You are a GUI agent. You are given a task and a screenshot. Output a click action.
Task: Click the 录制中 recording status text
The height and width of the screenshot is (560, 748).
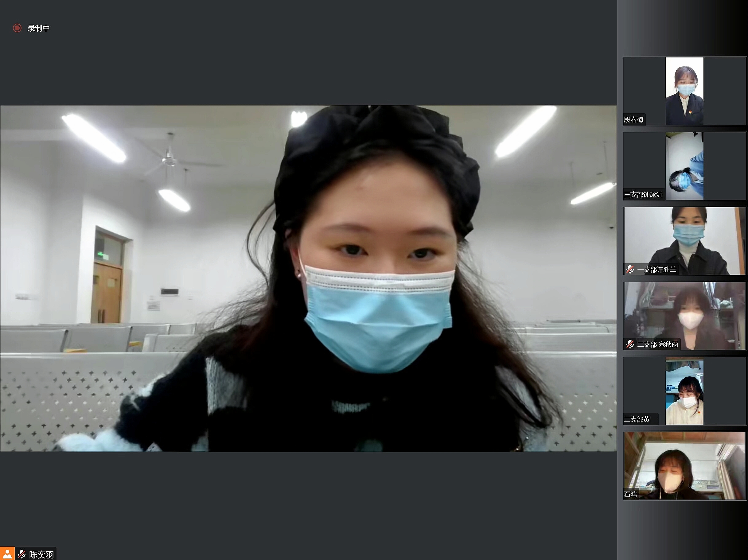click(x=39, y=29)
